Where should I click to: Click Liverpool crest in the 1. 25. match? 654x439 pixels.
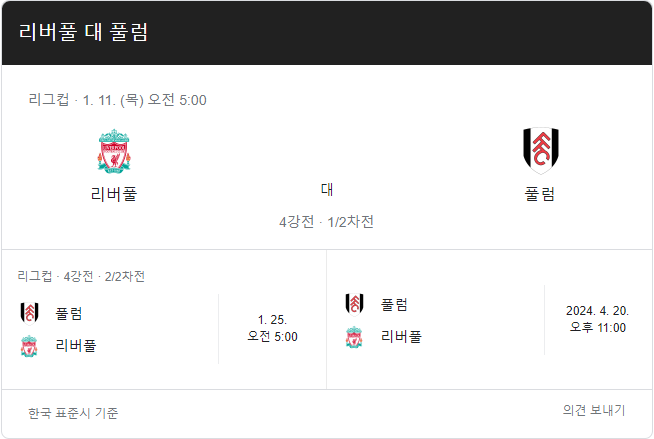click(29, 346)
